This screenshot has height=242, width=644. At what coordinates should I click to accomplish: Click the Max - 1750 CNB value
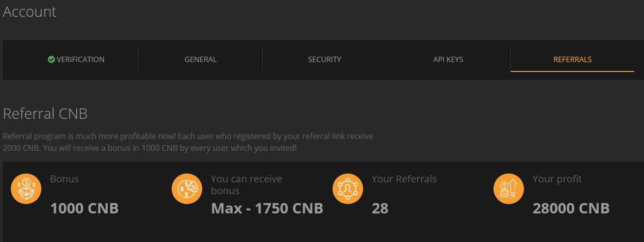(x=267, y=208)
